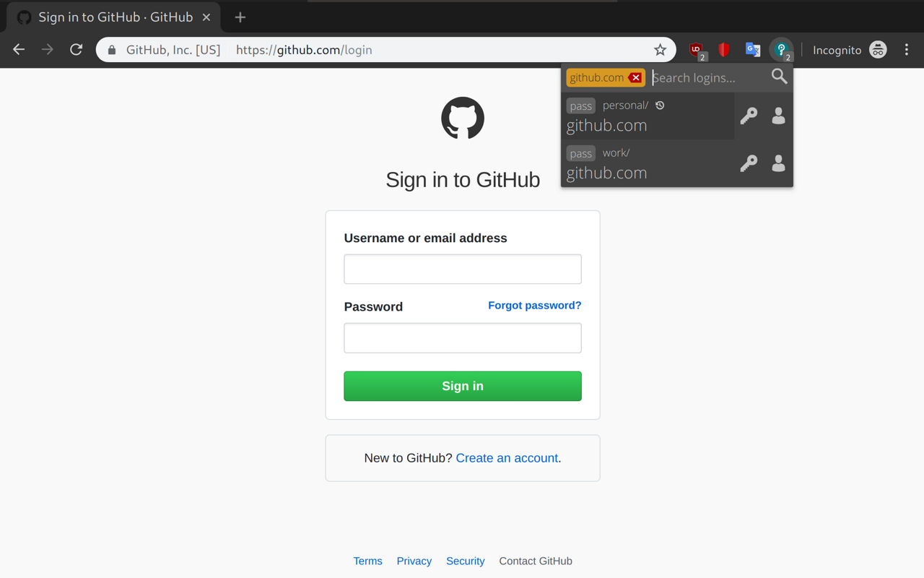Click the GitHub octocat logo
924x578 pixels.
pyautogui.click(x=462, y=118)
